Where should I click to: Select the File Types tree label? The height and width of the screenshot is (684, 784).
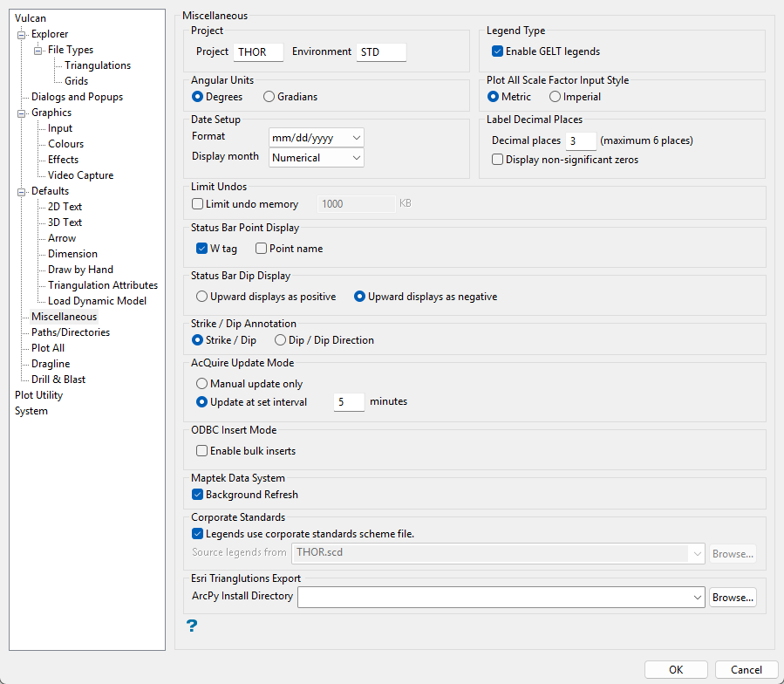tap(71, 50)
